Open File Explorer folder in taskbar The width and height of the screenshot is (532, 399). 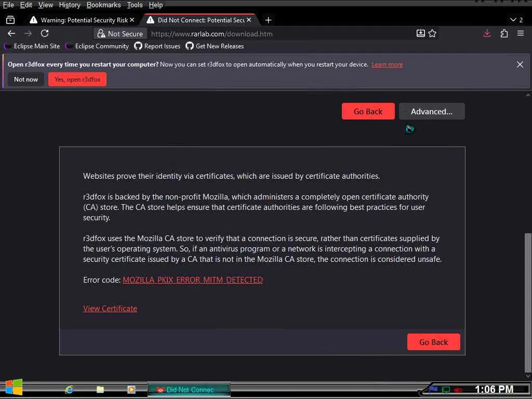tap(100, 390)
